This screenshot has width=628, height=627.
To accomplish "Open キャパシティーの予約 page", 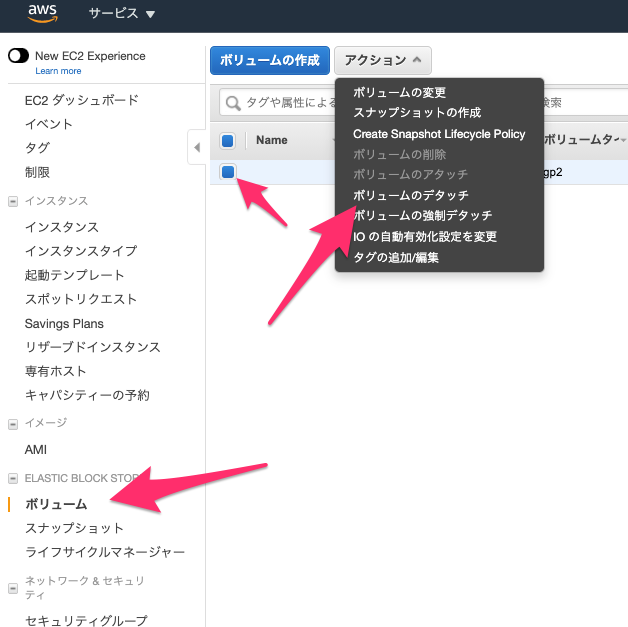I will (x=87, y=395).
